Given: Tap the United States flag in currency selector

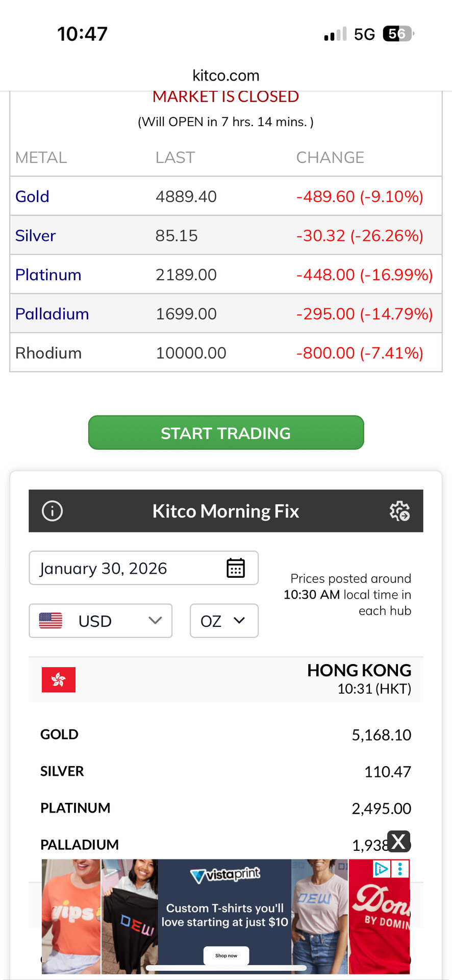Looking at the screenshot, I should pos(51,621).
